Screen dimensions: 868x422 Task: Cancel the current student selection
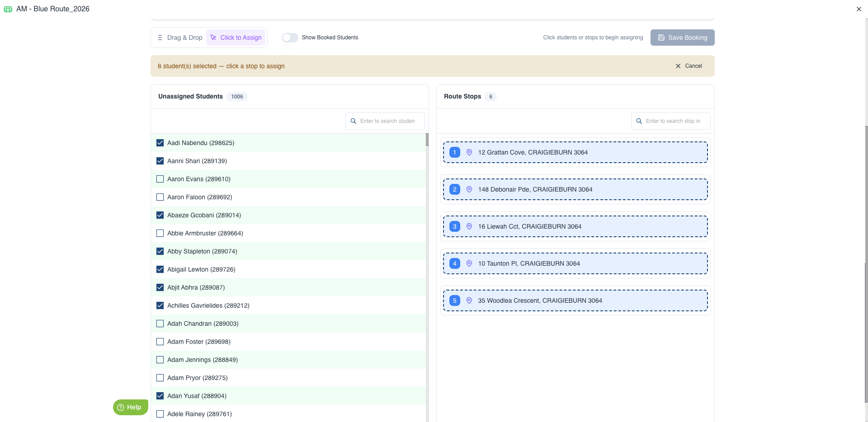(689, 66)
